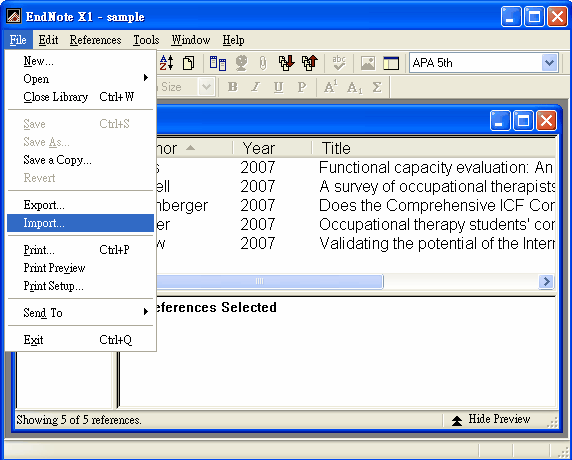Click the paperclip attachment icon
The width and height of the screenshot is (572, 460).
(263, 63)
